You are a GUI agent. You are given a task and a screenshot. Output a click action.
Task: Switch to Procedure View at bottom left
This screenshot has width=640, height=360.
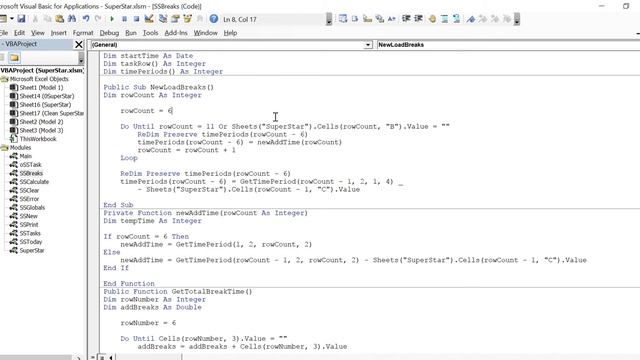coord(93,358)
